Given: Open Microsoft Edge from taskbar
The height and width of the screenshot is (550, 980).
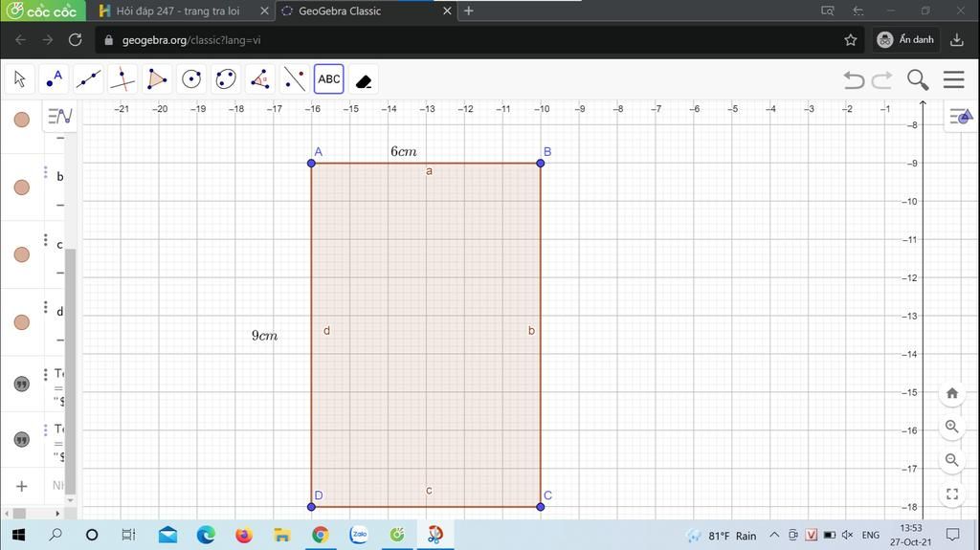Looking at the screenshot, I should coord(206,535).
